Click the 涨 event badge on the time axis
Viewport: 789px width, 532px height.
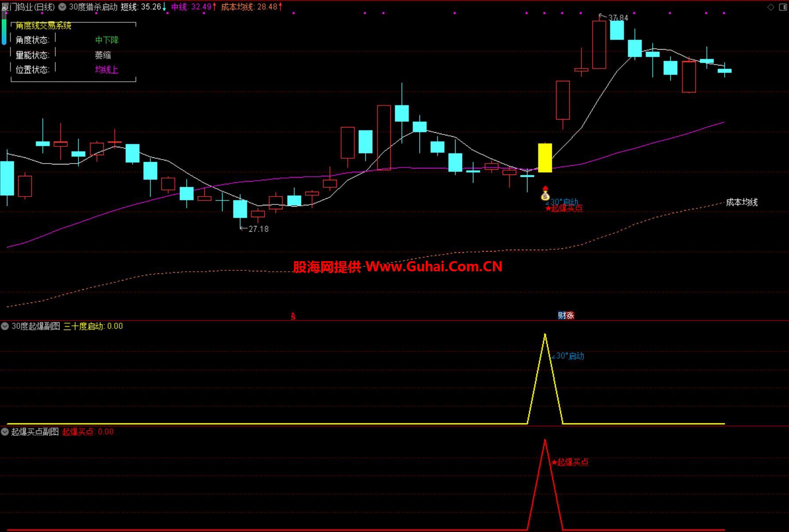coord(570,315)
